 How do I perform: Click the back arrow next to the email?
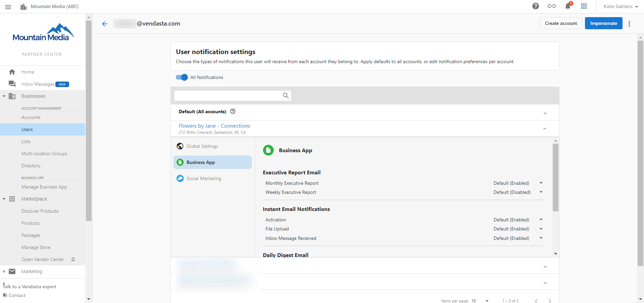105,24
